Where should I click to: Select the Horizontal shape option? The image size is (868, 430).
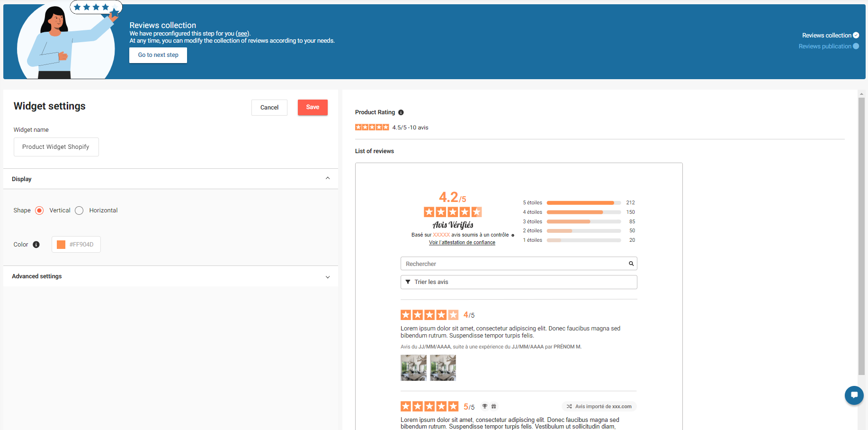click(80, 210)
